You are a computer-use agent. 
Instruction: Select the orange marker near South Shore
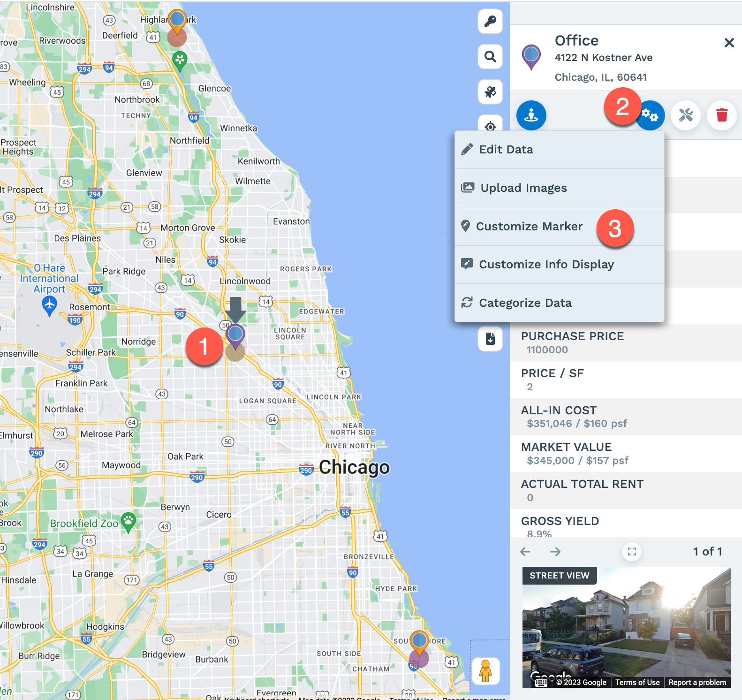point(419,643)
